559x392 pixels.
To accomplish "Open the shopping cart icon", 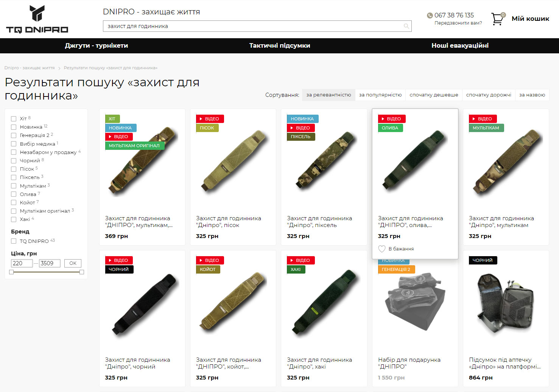I will pos(497,19).
